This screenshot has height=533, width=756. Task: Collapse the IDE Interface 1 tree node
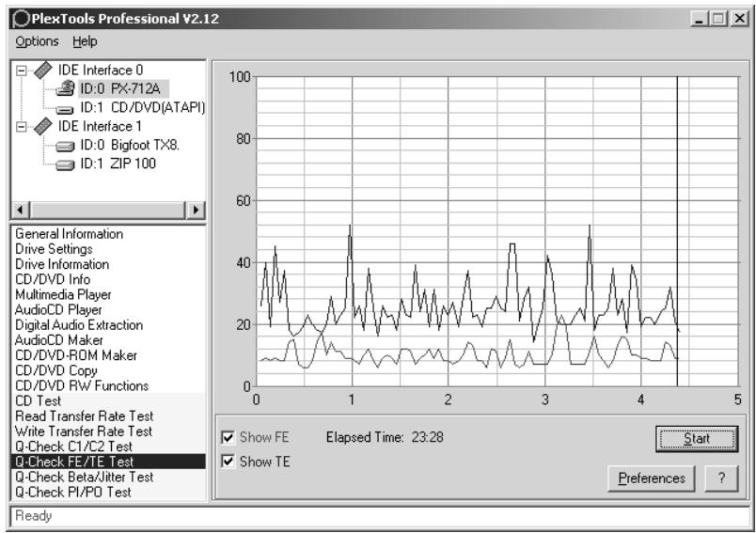point(22,127)
